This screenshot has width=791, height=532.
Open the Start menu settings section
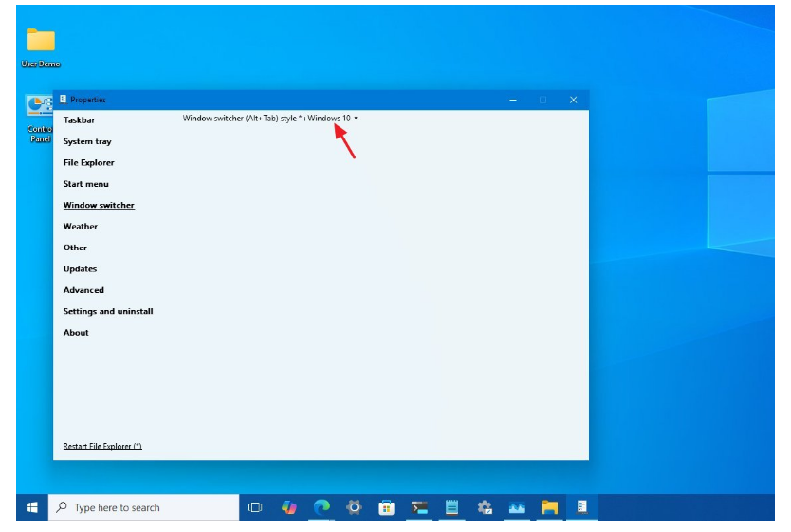point(86,184)
